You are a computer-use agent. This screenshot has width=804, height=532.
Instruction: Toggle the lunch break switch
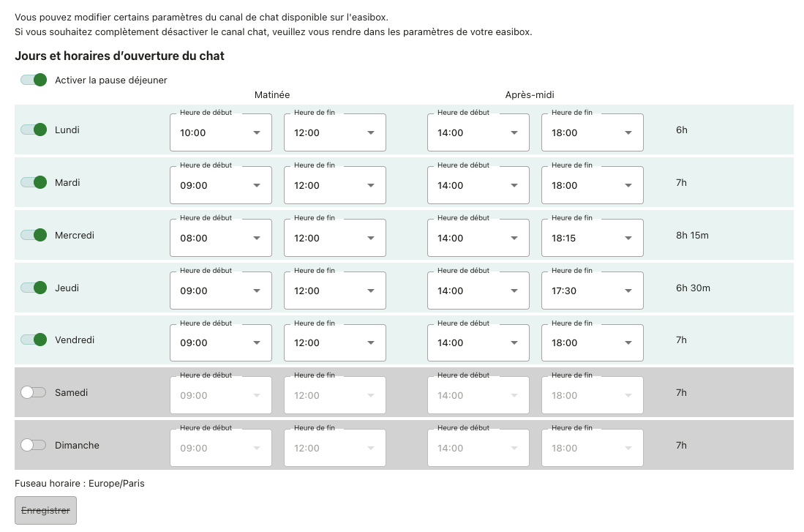[x=34, y=80]
